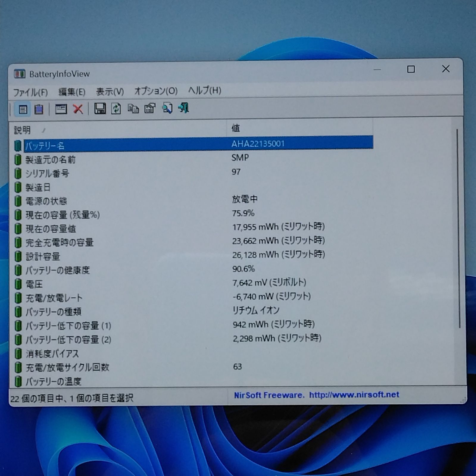Select the バッテリー低下の容量 (2) row
The image size is (476, 476).
click(193, 339)
